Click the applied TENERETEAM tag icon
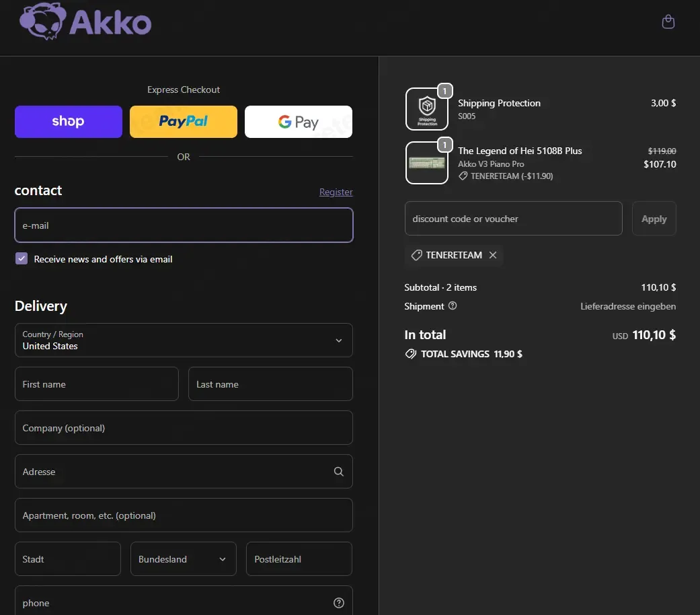This screenshot has height=615, width=700. click(x=416, y=255)
